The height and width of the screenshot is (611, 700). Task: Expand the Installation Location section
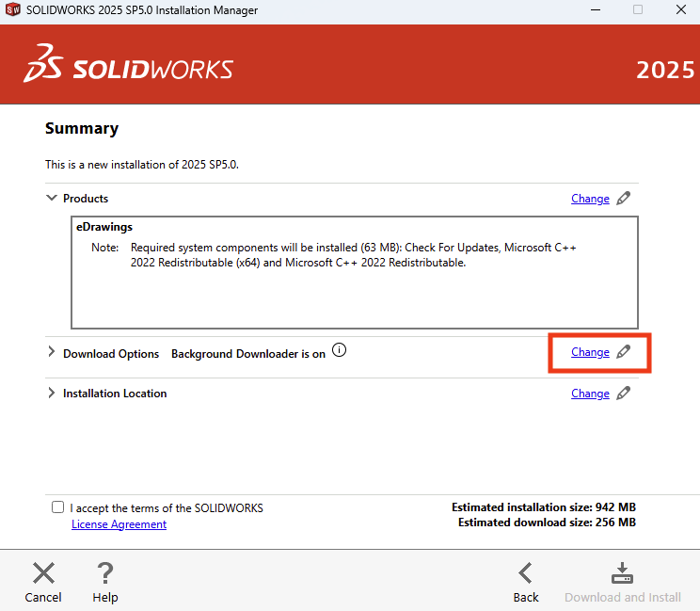point(51,394)
